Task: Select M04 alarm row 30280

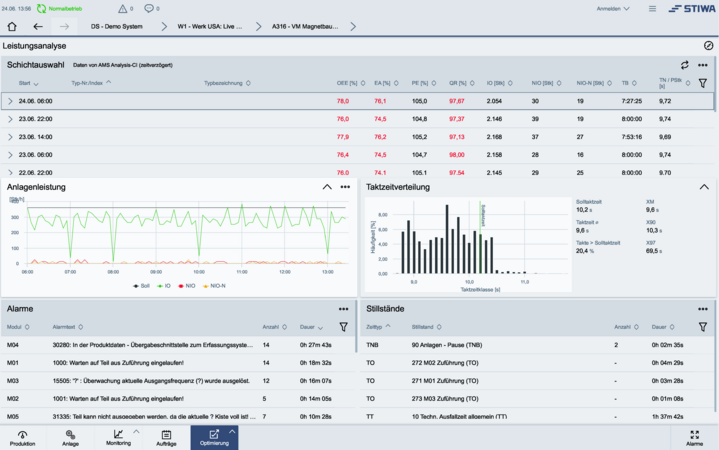Action: coord(178,345)
